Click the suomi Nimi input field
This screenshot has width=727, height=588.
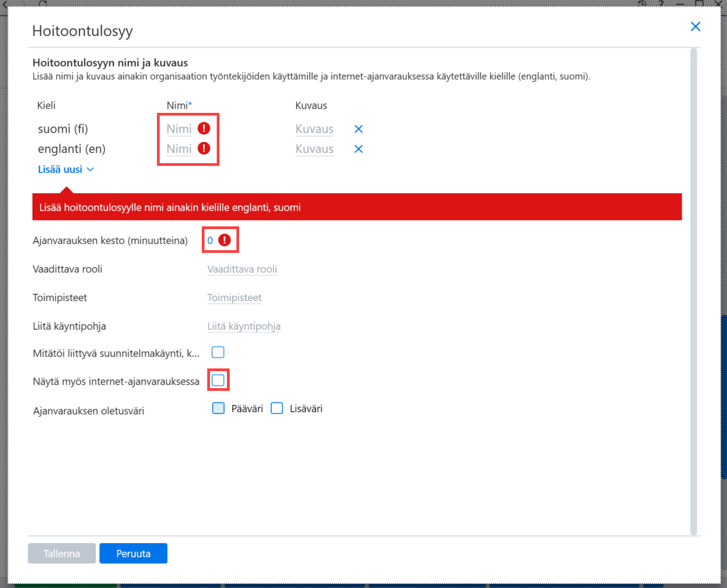179,129
